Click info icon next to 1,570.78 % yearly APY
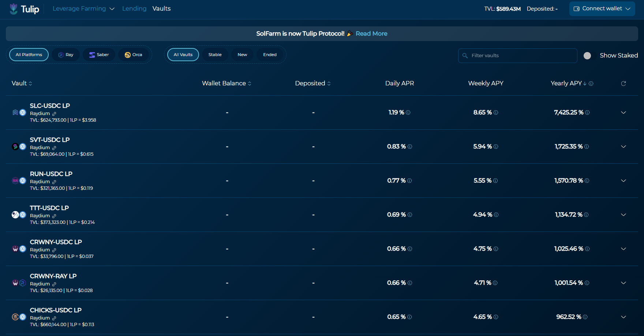This screenshot has width=644, height=336. coord(587,181)
